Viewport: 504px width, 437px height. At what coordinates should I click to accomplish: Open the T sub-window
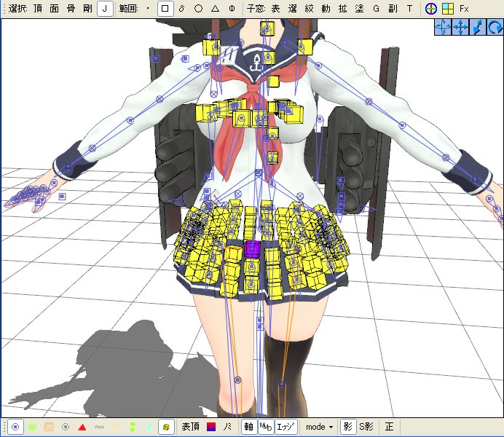coord(409,9)
